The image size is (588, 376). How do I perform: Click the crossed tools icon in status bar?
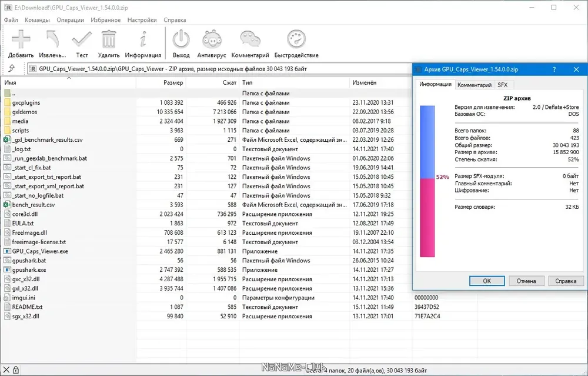pos(6,370)
